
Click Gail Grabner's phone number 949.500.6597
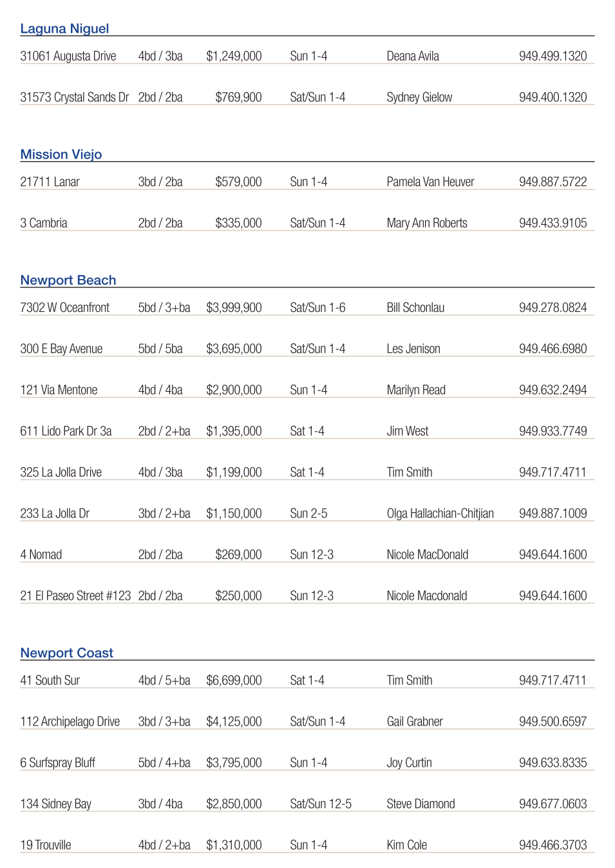(x=553, y=722)
